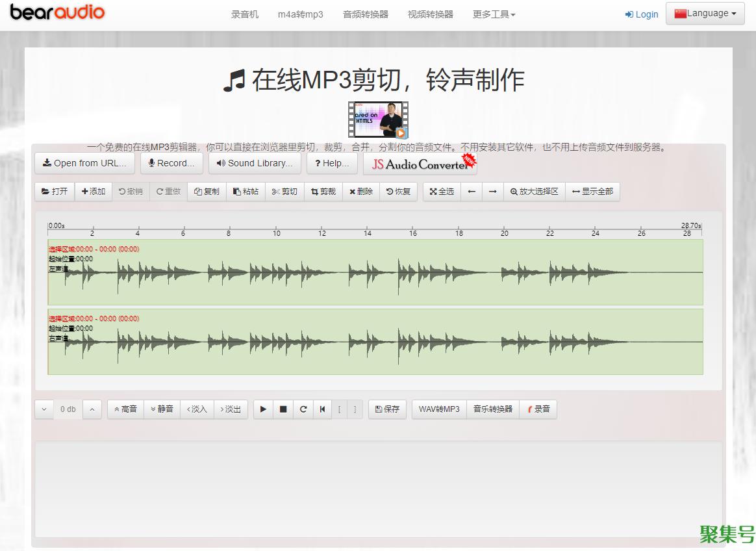
Task: Delete selection with 删除 button
Action: pyautogui.click(x=361, y=192)
